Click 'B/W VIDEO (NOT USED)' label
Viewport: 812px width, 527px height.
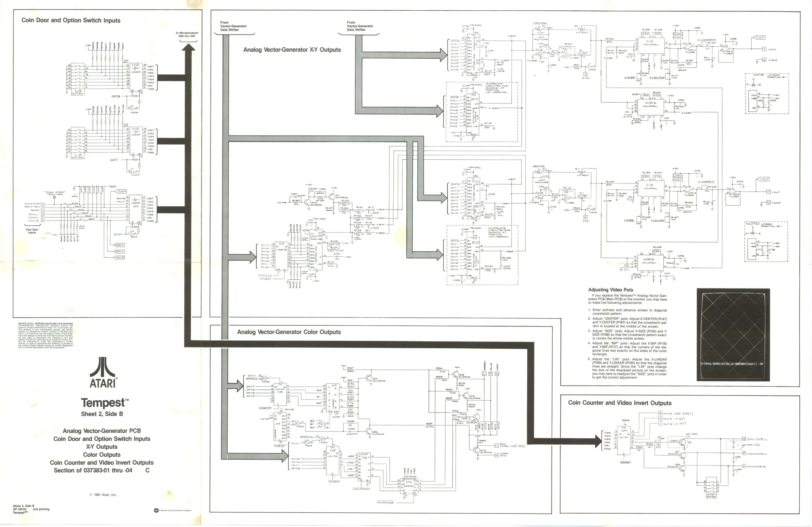coord(512,446)
